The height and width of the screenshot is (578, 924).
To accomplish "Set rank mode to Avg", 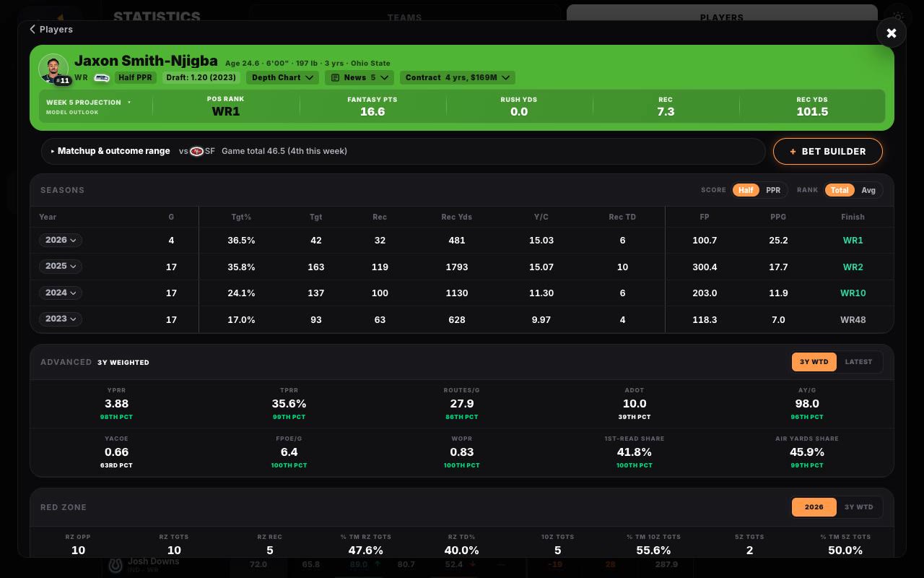I will tap(868, 190).
